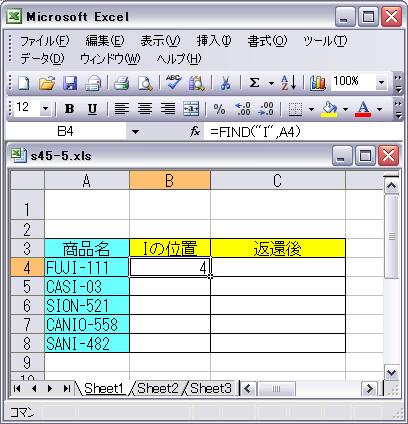The height and width of the screenshot is (424, 408).
Task: Click the Percent Style button
Action: [x=219, y=109]
